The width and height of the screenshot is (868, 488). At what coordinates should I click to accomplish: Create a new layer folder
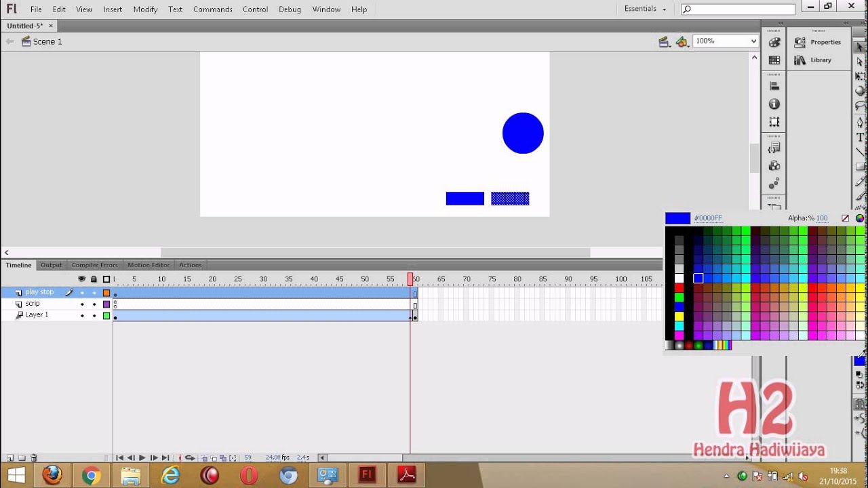22,458
